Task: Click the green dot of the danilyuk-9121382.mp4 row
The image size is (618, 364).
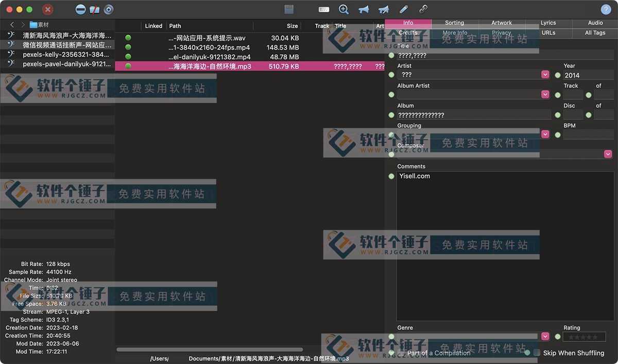Action: coord(128,57)
